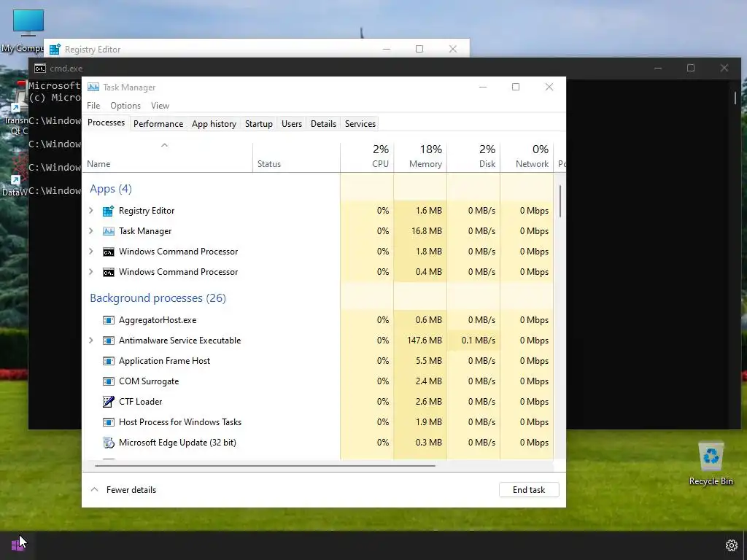
Task: Switch to the Startup tab
Action: (259, 124)
